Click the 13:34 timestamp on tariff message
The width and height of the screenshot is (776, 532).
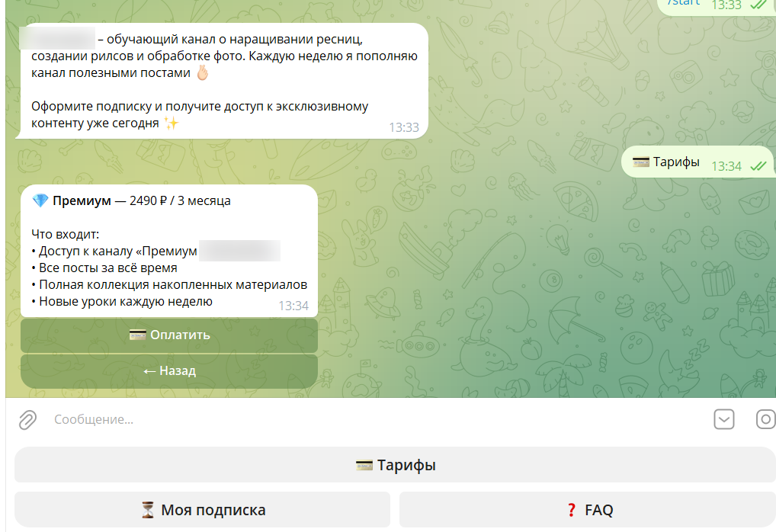click(x=293, y=306)
